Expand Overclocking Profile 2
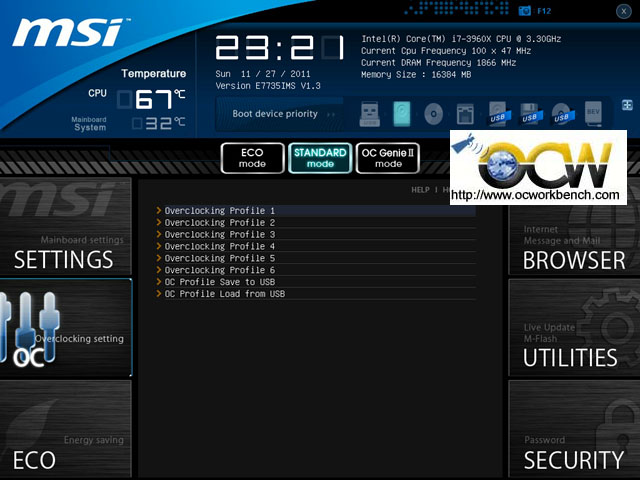This screenshot has width=640, height=480. click(x=315, y=222)
